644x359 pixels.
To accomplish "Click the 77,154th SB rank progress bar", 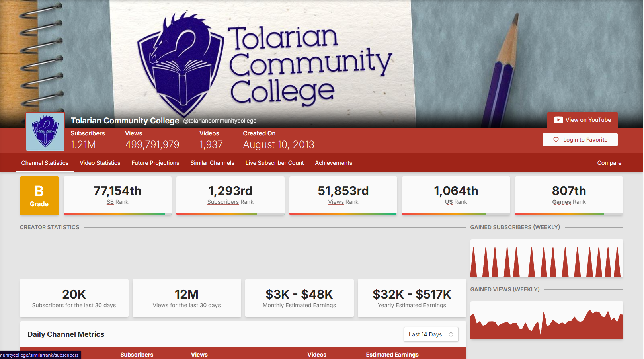I will point(117,214).
